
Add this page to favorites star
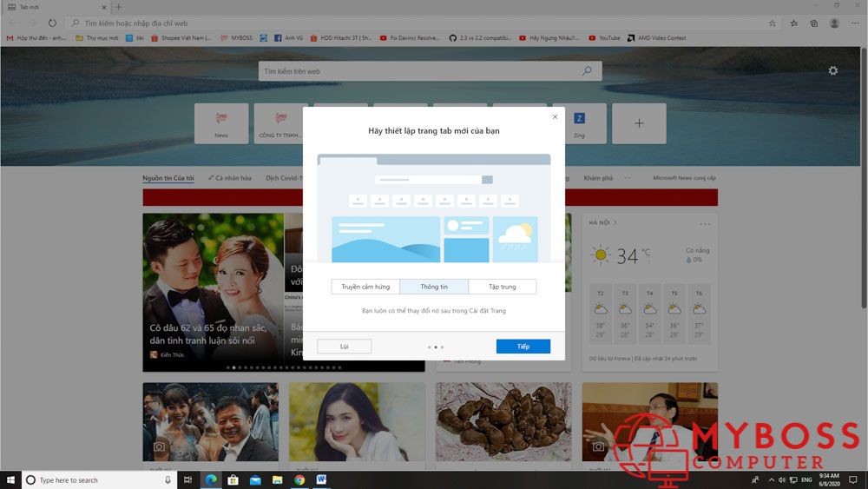[773, 23]
